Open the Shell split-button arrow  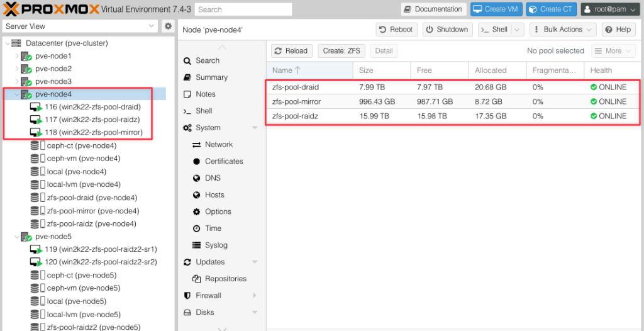pos(516,30)
